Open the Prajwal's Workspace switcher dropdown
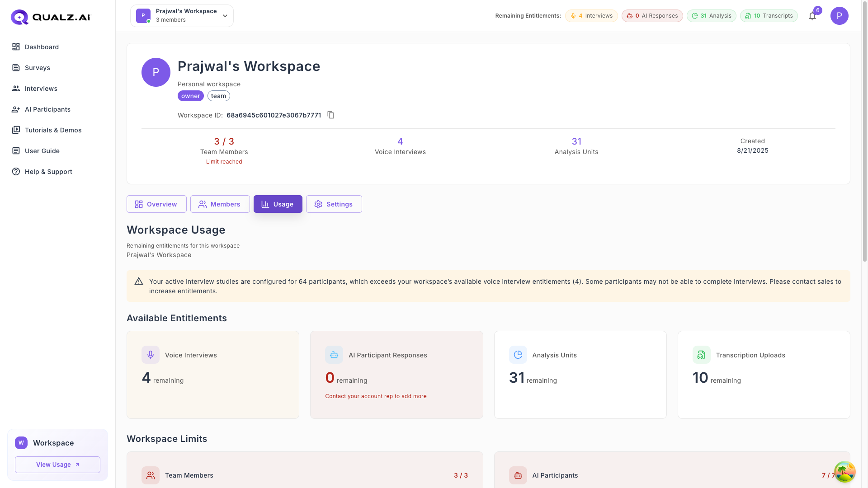Screen dimensions: 868x488 (x=182, y=15)
